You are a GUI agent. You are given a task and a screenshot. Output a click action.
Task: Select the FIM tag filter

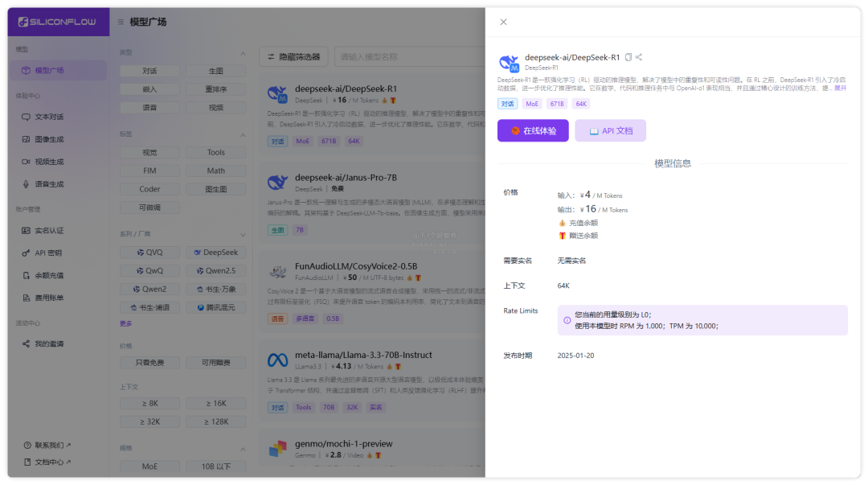[x=149, y=171]
